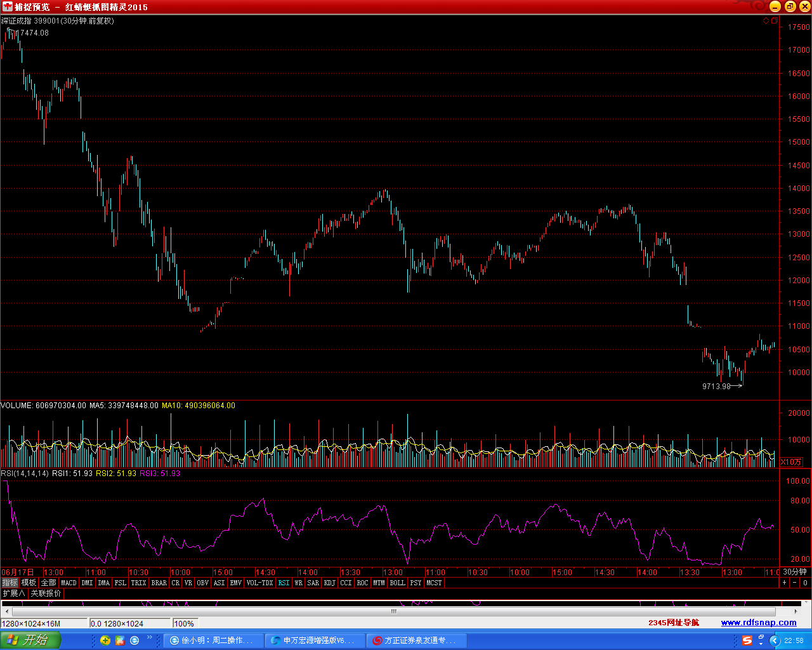The image size is (812, 650).
Task: Open the 2345网址导航 link
Action: click(x=674, y=623)
